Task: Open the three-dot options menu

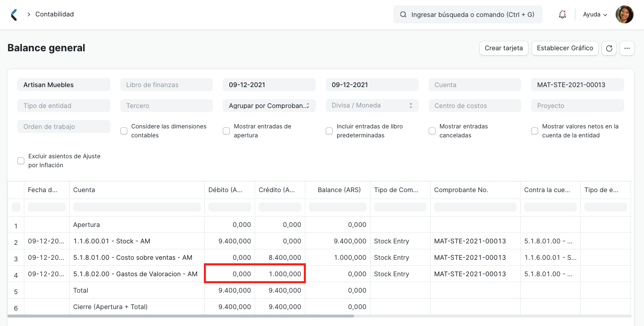Action: 627,48
